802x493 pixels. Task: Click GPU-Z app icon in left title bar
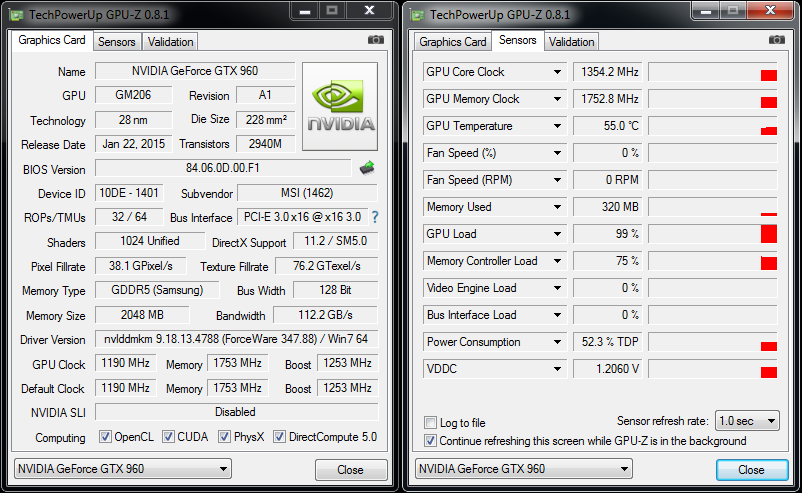[16, 15]
